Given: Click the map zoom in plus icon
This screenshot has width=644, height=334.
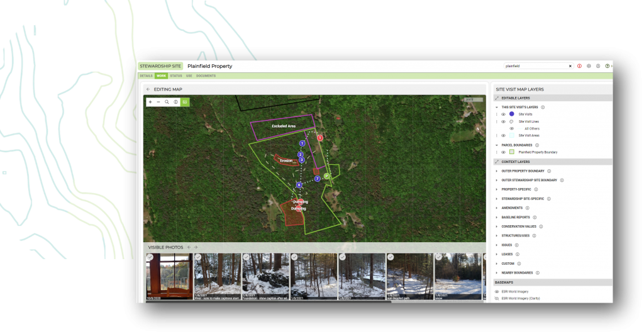Looking at the screenshot, I should tap(150, 101).
